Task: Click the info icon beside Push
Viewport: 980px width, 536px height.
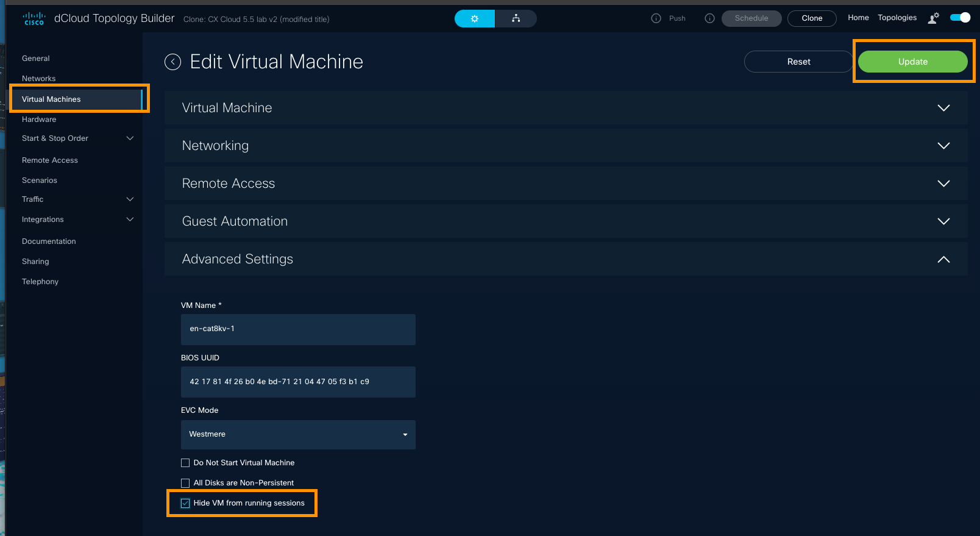Action: click(x=656, y=18)
